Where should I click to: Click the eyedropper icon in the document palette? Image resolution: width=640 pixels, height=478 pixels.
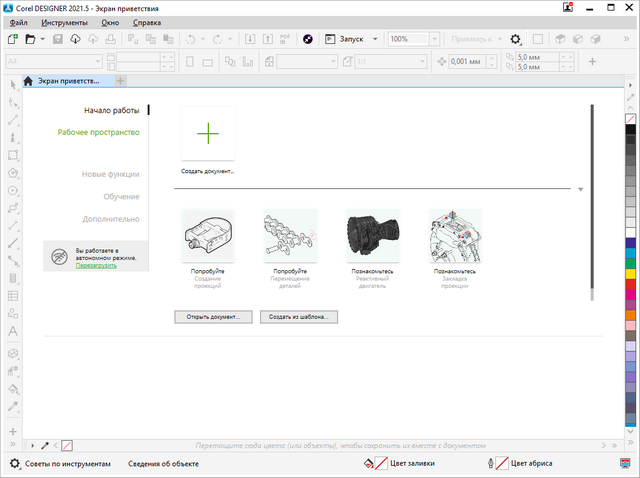[44, 444]
